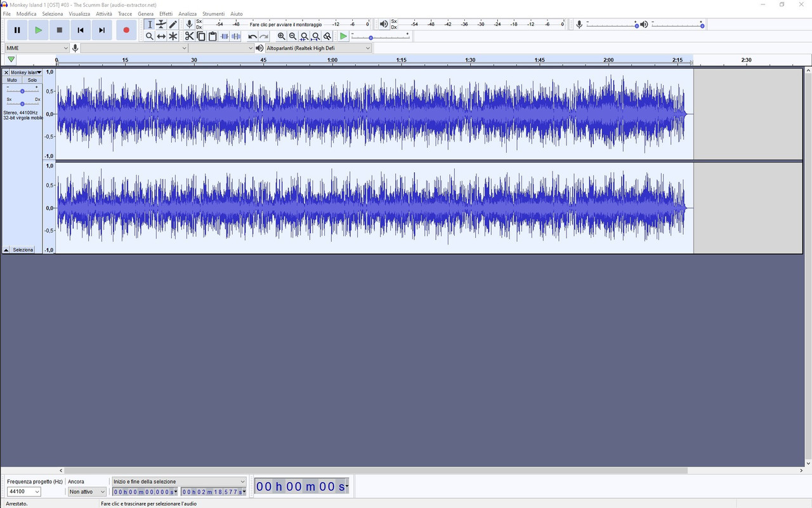812x508 pixels.
Task: Click the Cut scissors icon
Action: [189, 36]
